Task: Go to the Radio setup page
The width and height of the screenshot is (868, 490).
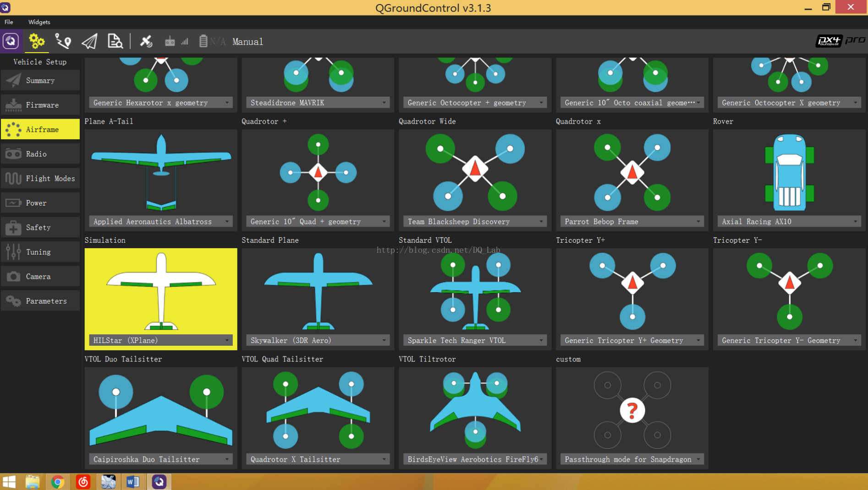Action: coord(40,154)
